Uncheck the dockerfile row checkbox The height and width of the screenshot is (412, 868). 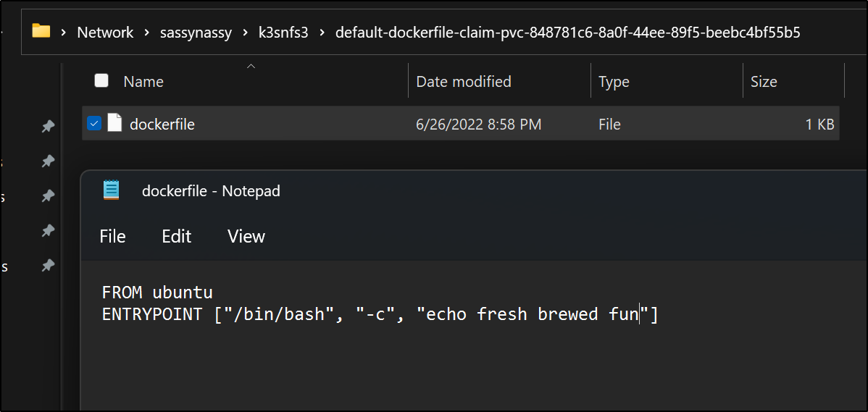click(94, 123)
